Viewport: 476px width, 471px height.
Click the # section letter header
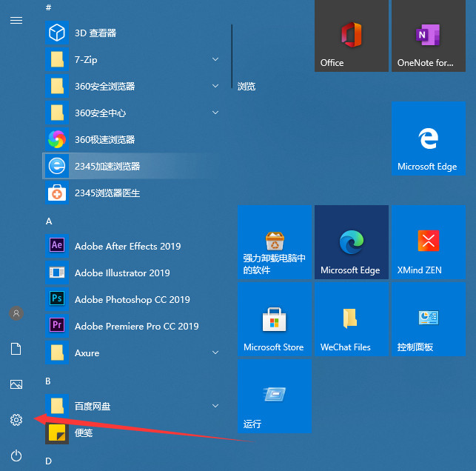(x=49, y=7)
